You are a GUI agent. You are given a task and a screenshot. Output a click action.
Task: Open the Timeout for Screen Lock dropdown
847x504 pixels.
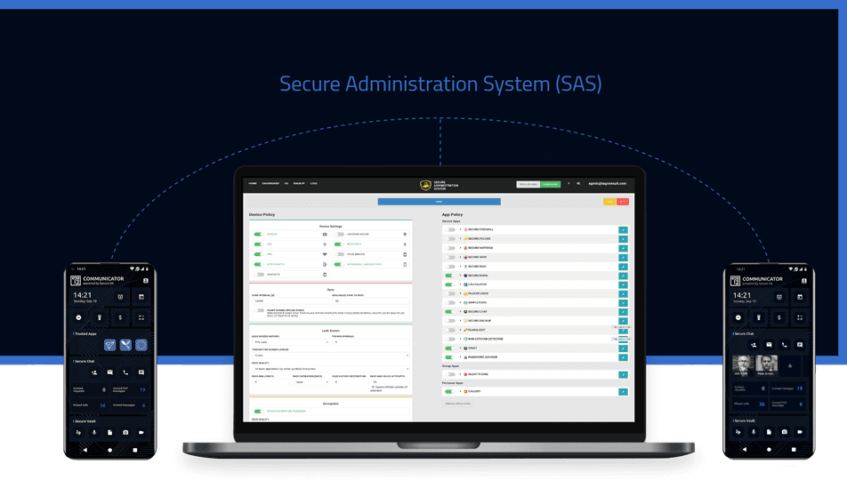(329, 356)
